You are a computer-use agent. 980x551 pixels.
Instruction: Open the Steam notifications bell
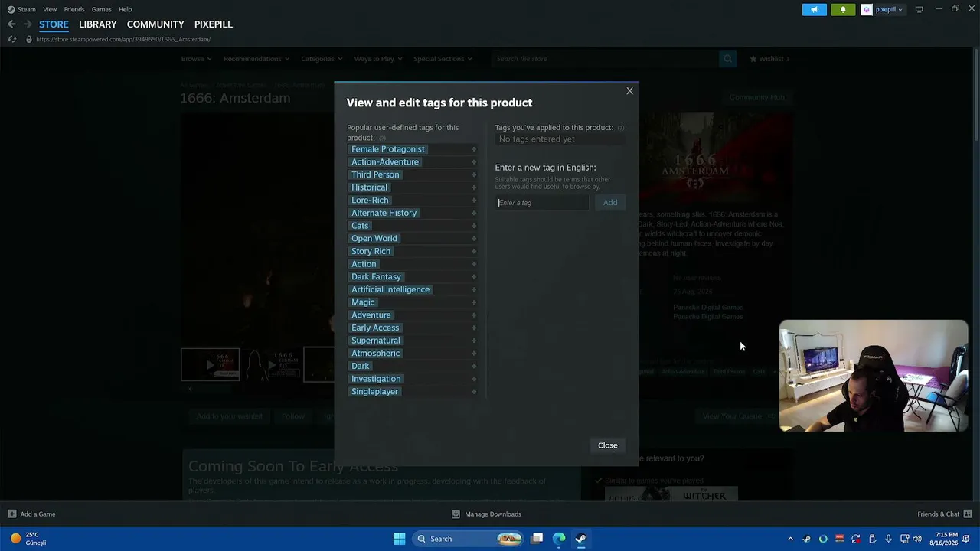pos(843,9)
